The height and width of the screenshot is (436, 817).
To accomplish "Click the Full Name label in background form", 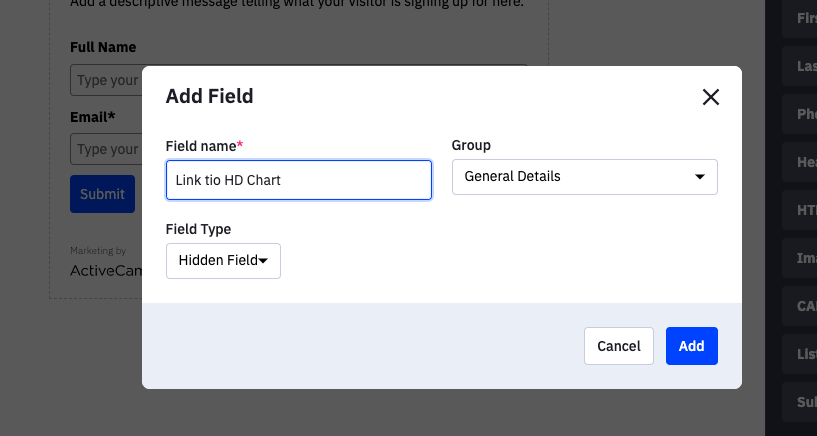I will point(103,47).
